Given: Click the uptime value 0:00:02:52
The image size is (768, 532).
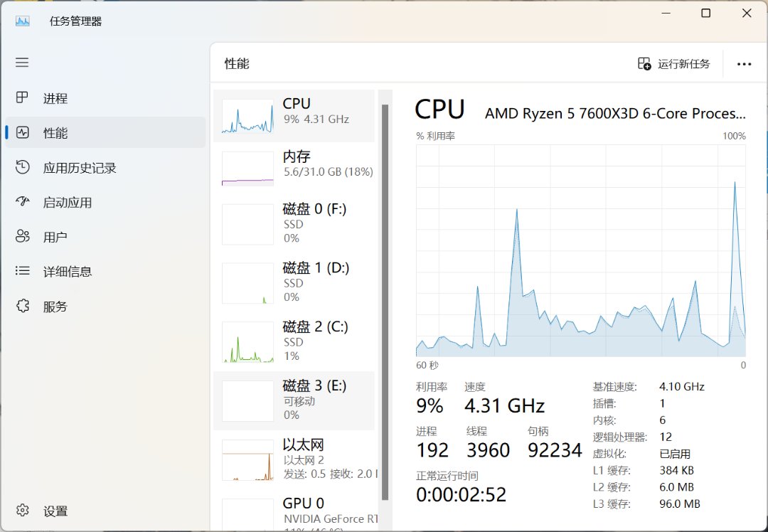Looking at the screenshot, I should tap(462, 495).
